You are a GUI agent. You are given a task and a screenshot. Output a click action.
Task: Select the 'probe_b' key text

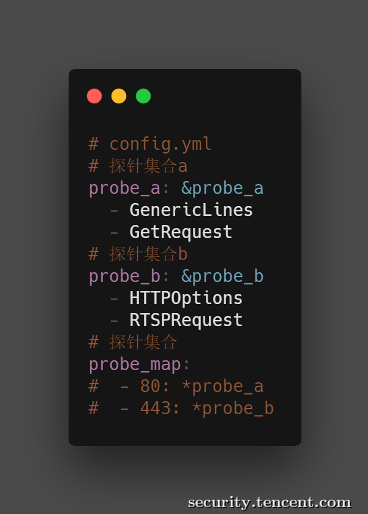(x=124, y=277)
